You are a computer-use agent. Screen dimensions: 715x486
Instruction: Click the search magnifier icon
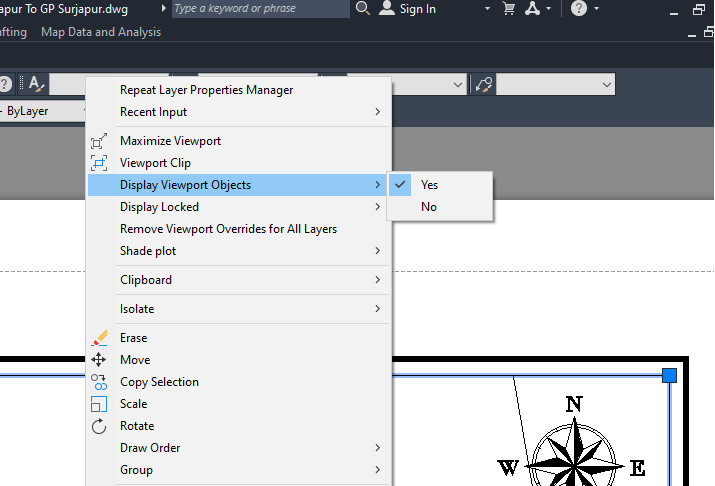pos(362,8)
